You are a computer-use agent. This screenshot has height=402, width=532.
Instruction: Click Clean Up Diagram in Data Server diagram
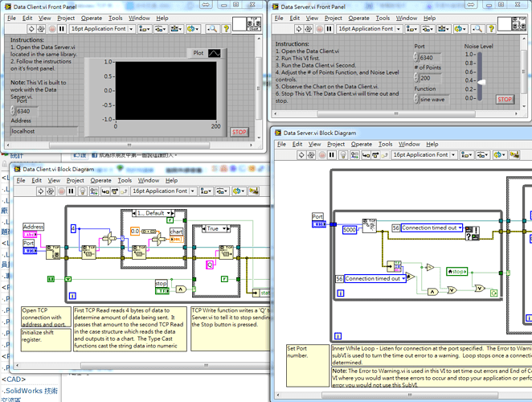coord(514,155)
